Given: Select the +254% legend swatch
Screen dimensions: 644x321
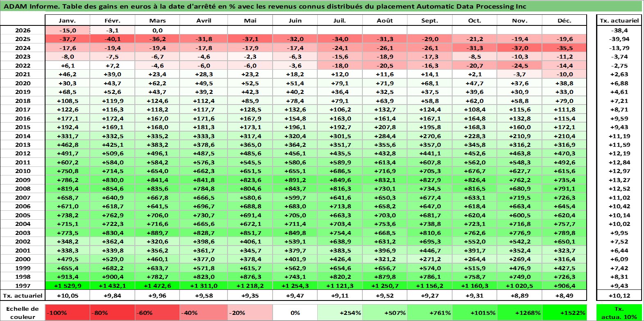Looking at the screenshot, I should [x=340, y=312].
